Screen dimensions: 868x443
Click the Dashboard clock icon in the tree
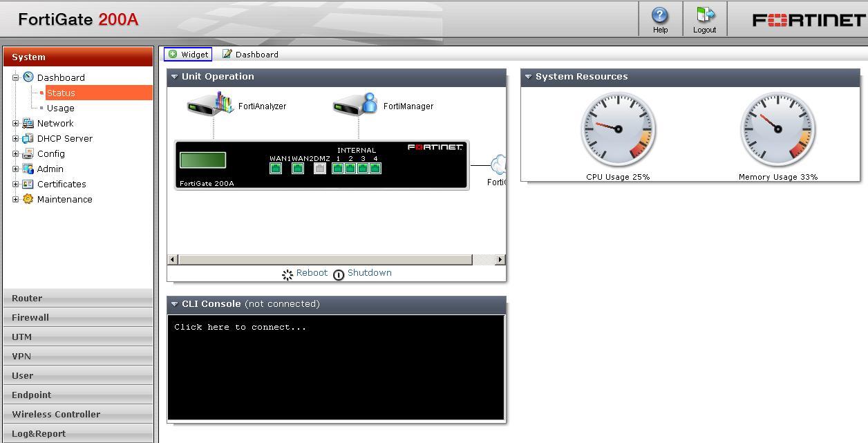pyautogui.click(x=28, y=77)
